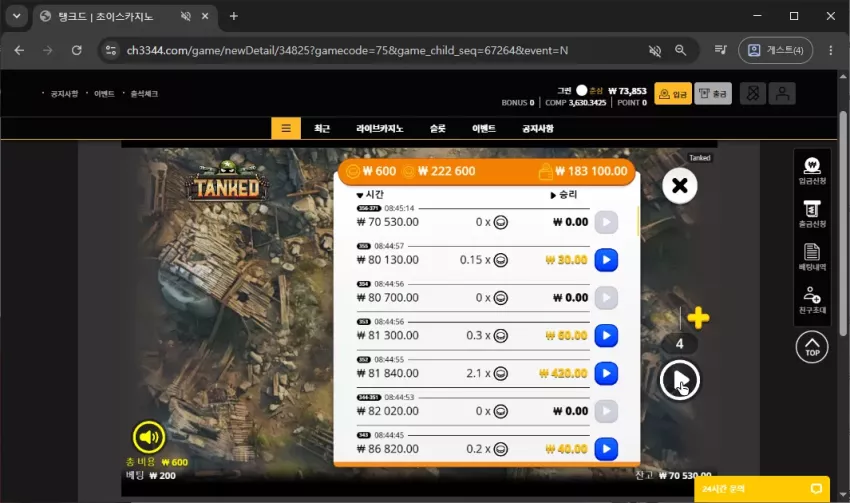Click the TANKED game logo
This screenshot has height=503, width=850.
227,182
